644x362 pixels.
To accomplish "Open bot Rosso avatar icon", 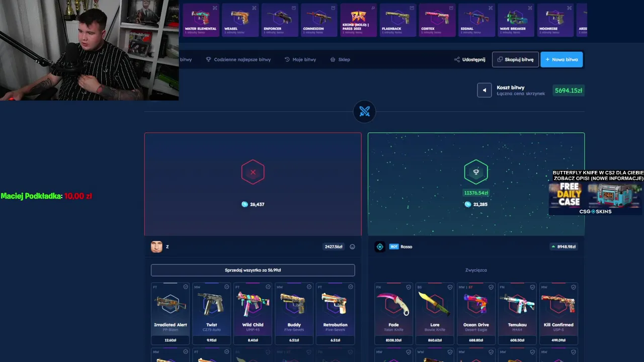I will click(x=380, y=246).
